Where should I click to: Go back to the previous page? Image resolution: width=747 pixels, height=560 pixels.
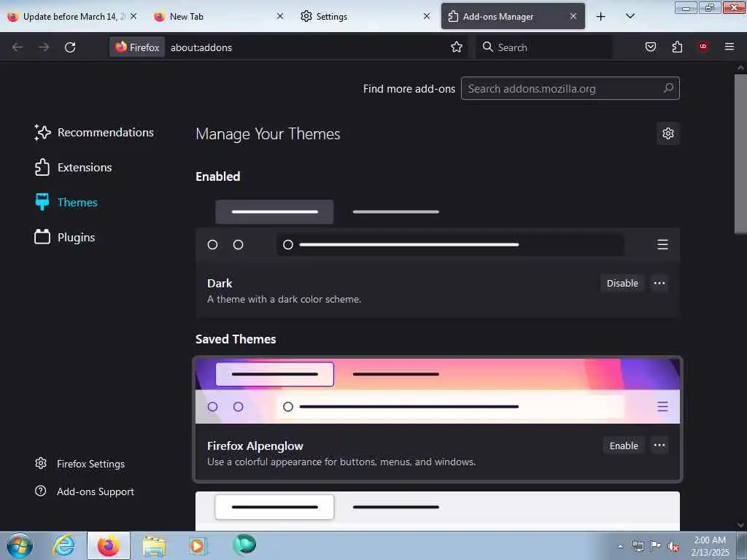18,47
